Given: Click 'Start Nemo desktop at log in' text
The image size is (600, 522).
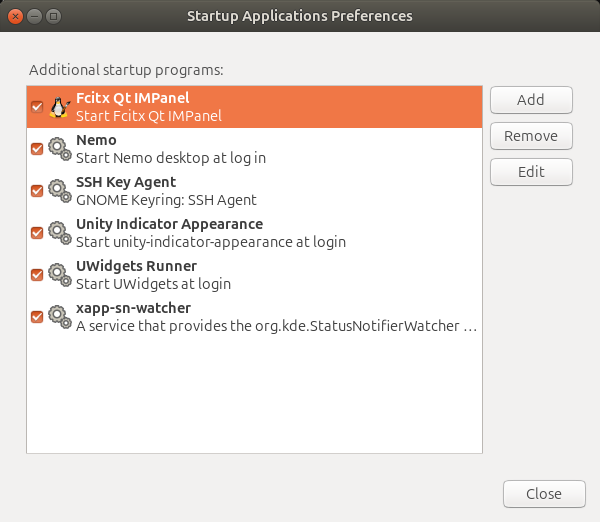Looking at the screenshot, I should coord(171,158).
